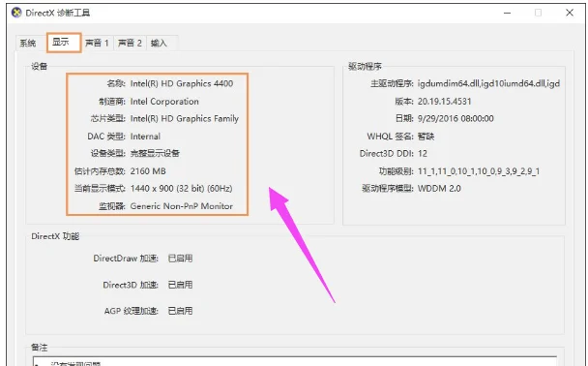Image resolution: width=588 pixels, height=366 pixels.
Task: Minimize the DirectX diagnostic tool window
Action: [x=508, y=13]
